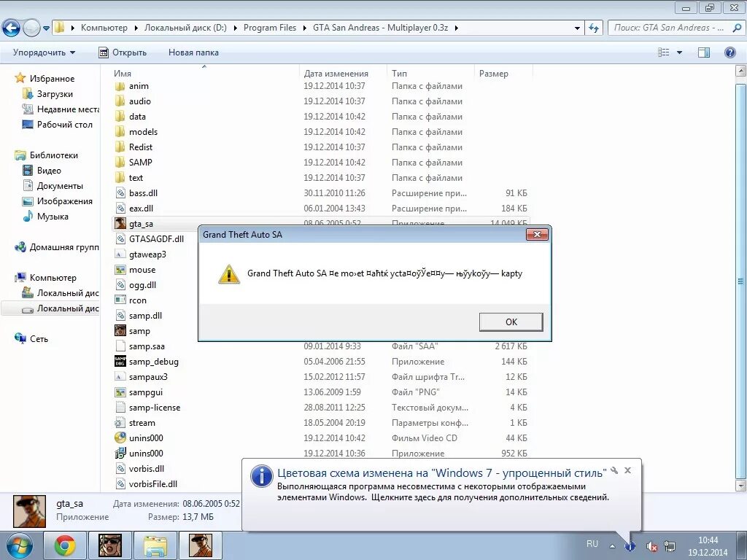The image size is (747, 560).
Task: Expand the address bar history dropdown
Action: pos(577,28)
